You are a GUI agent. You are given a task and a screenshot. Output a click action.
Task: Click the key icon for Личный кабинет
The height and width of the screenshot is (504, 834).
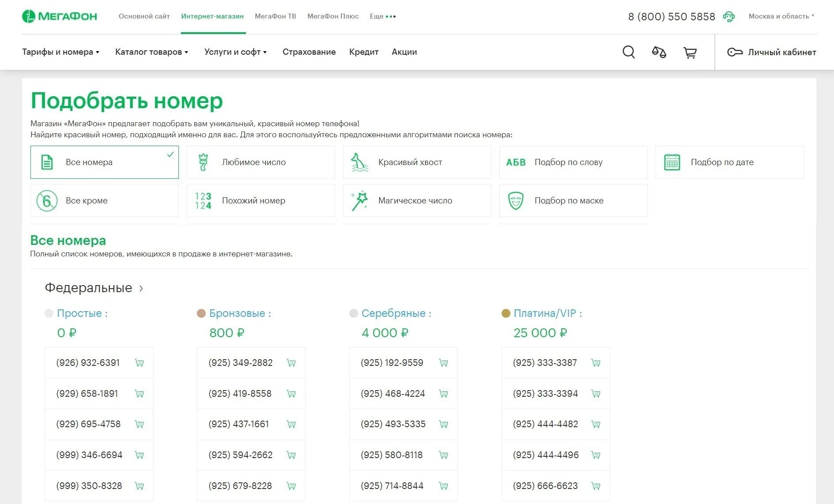point(735,52)
